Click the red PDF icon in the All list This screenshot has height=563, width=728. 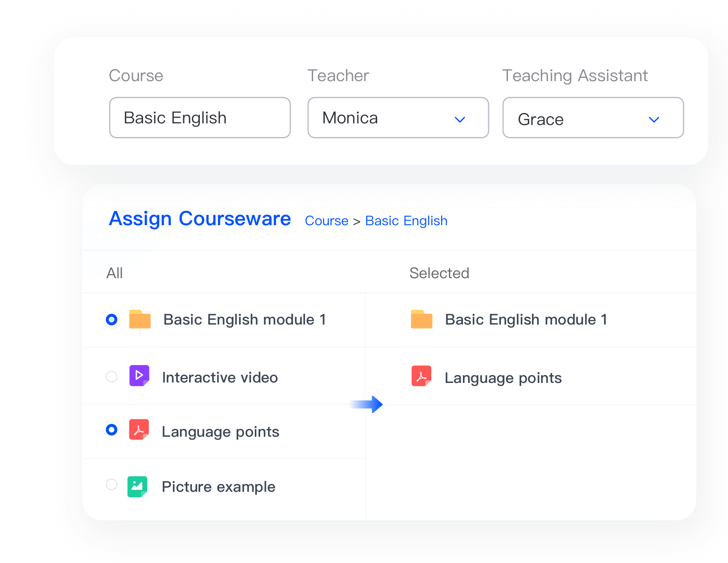pyautogui.click(x=139, y=429)
